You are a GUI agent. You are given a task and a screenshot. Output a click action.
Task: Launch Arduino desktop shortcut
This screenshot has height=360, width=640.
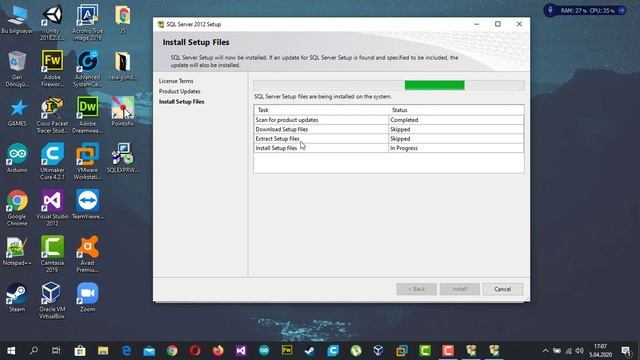pos(17,158)
